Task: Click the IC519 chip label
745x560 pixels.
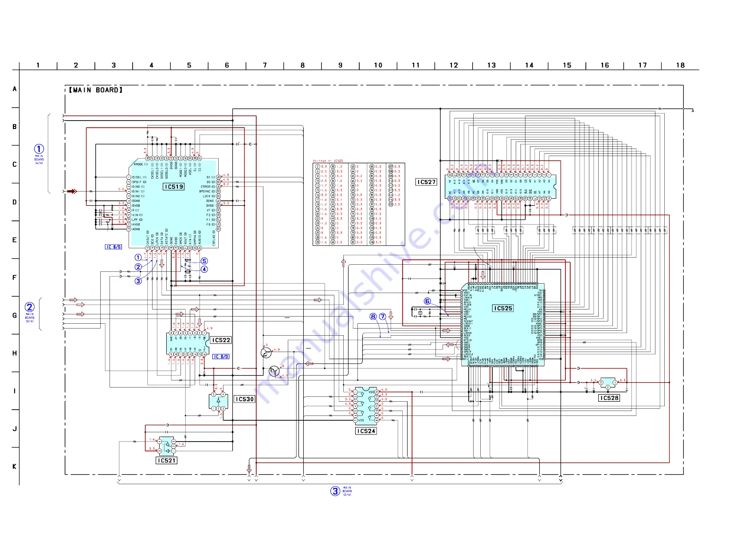Action: pos(174,187)
